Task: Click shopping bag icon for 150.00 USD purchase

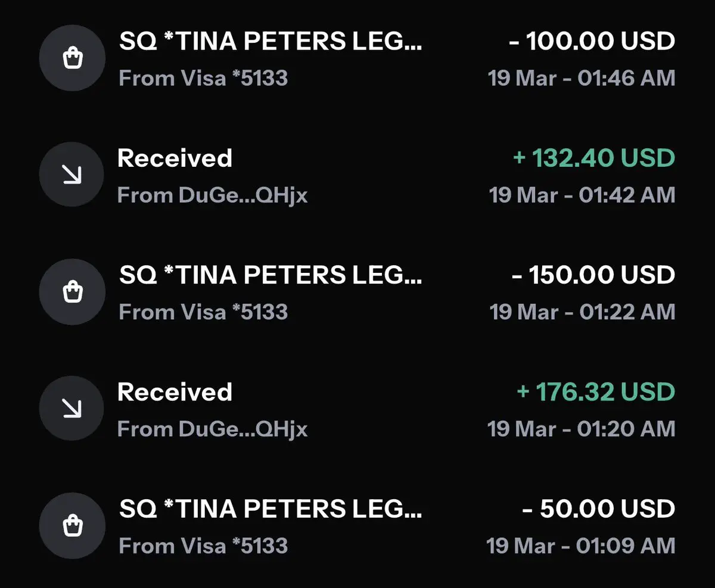Action: click(x=72, y=292)
